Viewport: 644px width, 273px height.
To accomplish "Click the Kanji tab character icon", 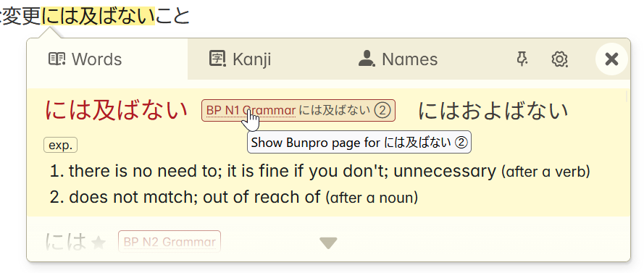I will pyautogui.click(x=217, y=59).
